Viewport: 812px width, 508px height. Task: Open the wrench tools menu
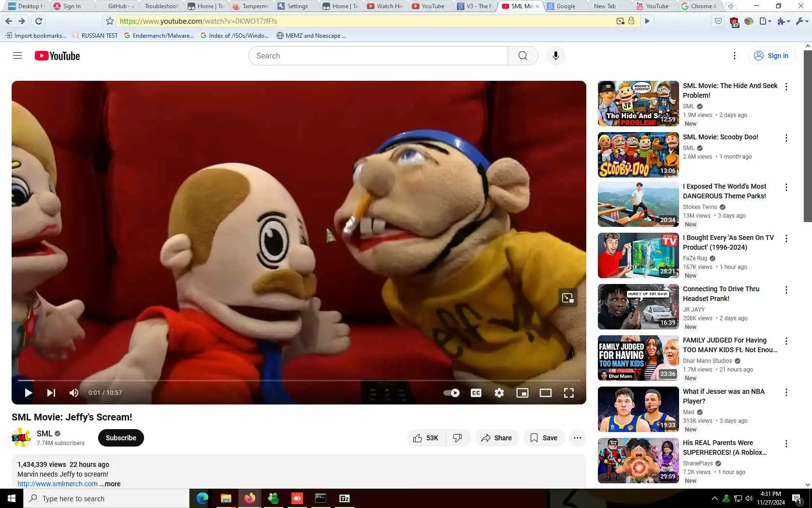click(802, 21)
